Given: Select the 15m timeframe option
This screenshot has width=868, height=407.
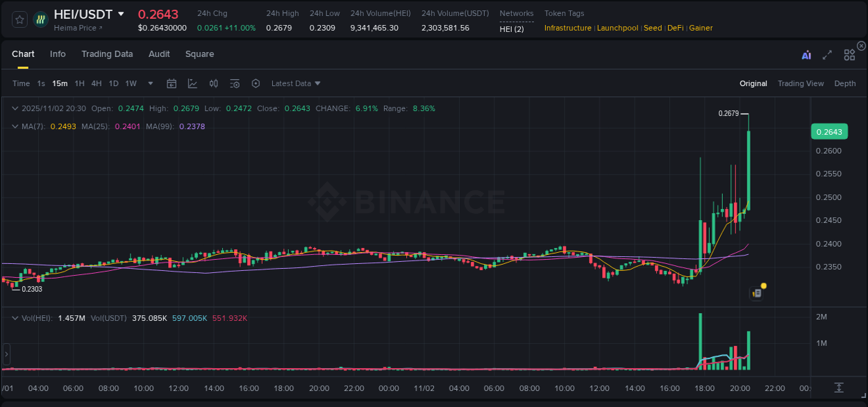Looking at the screenshot, I should point(60,83).
